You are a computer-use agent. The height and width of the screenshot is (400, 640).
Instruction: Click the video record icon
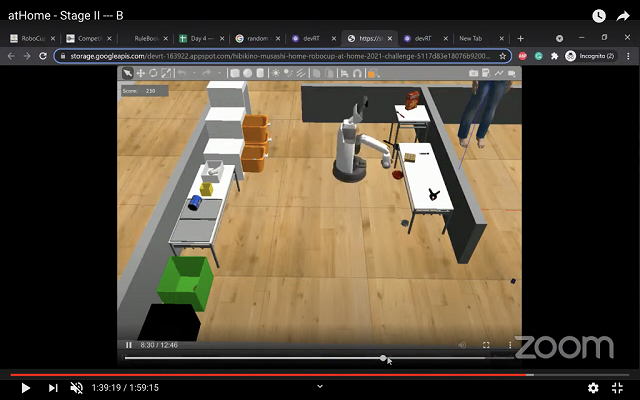click(x=511, y=73)
